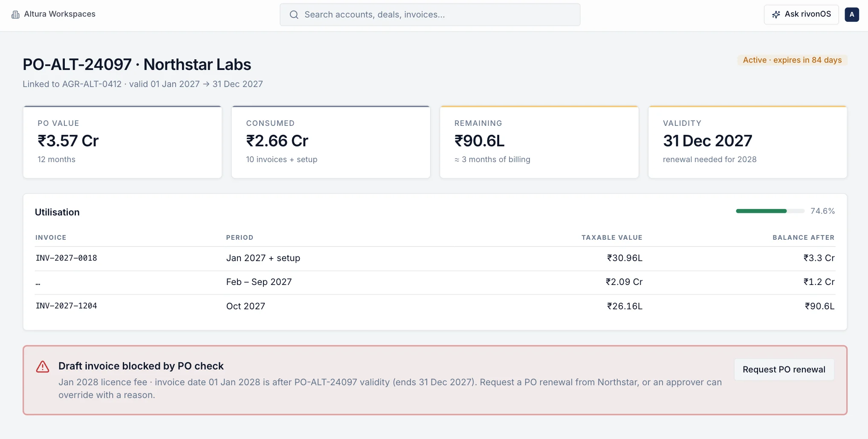Click the Jan 2028 licence fee alert description
The width and height of the screenshot is (868, 439).
390,389
